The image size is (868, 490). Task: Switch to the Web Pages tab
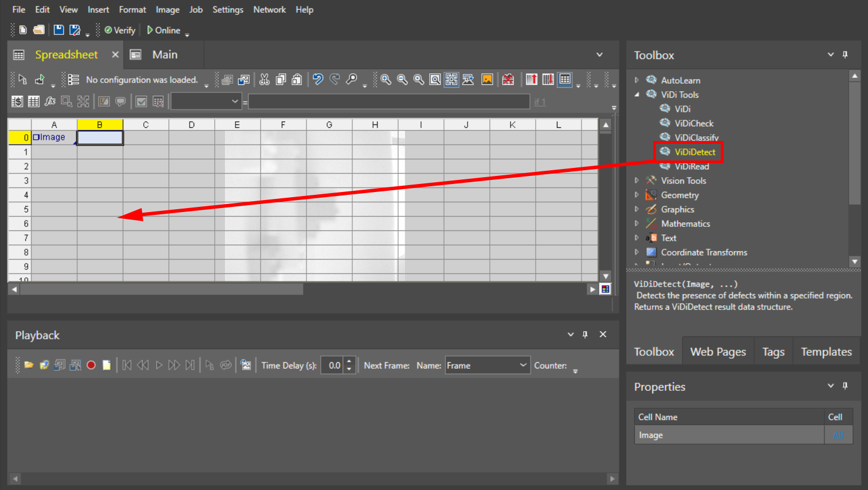pos(718,352)
